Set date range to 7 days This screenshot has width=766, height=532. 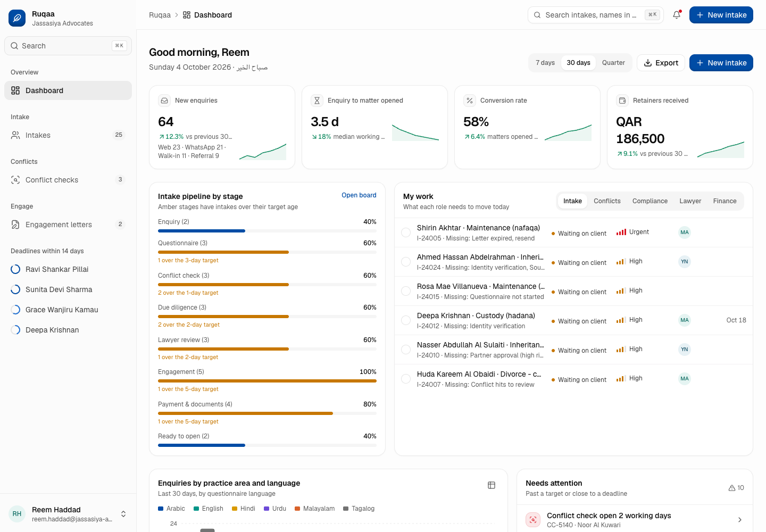(x=545, y=63)
